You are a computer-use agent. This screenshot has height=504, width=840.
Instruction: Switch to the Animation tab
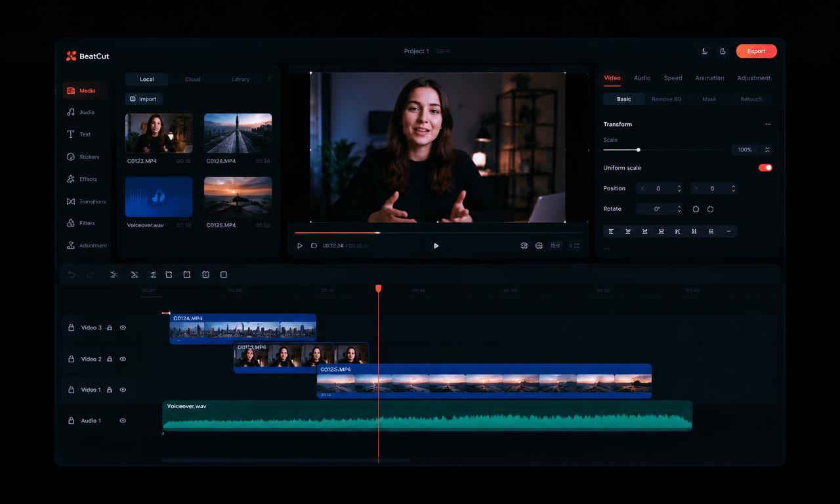coord(709,77)
